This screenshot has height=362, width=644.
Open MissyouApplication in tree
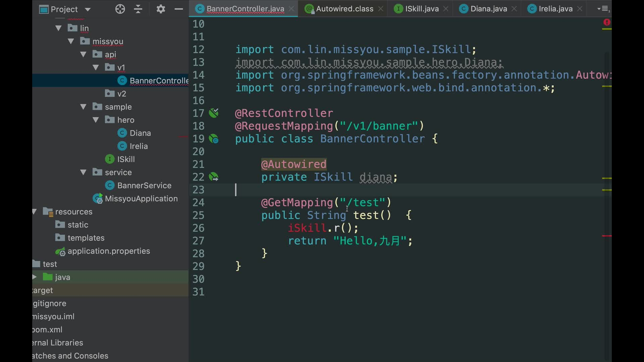(x=141, y=199)
